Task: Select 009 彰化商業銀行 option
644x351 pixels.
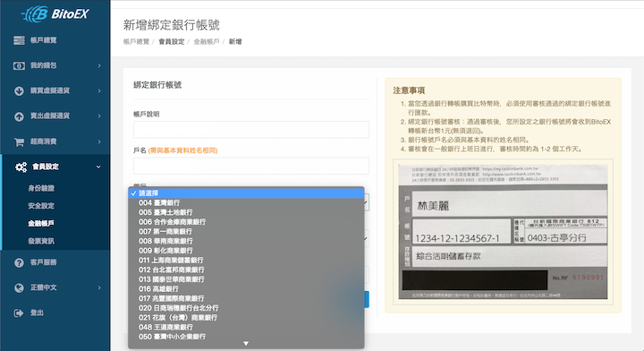Action: pos(246,251)
